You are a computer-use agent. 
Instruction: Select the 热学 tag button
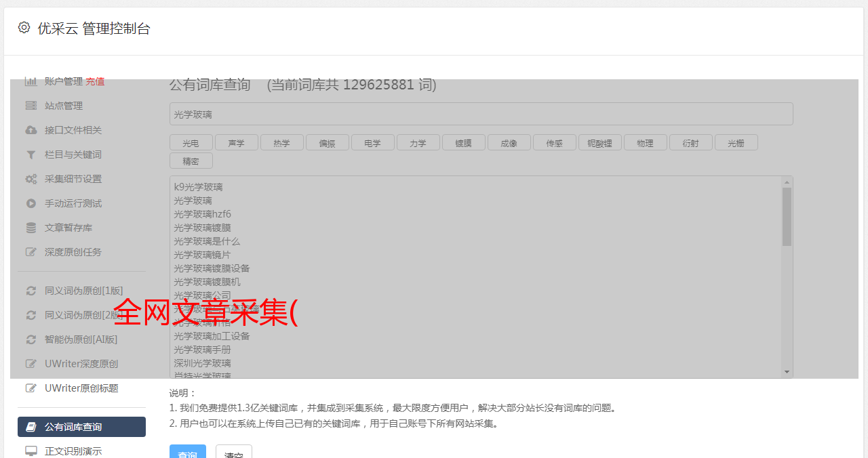(281, 142)
